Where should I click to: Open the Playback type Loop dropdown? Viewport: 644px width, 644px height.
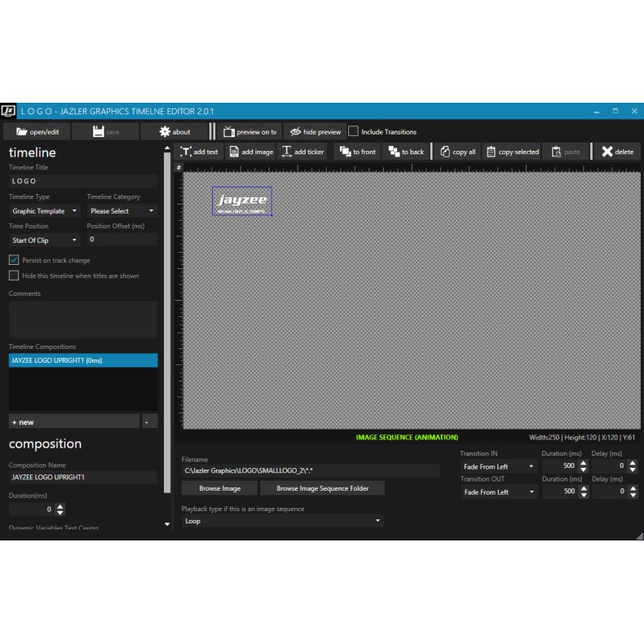[283, 521]
